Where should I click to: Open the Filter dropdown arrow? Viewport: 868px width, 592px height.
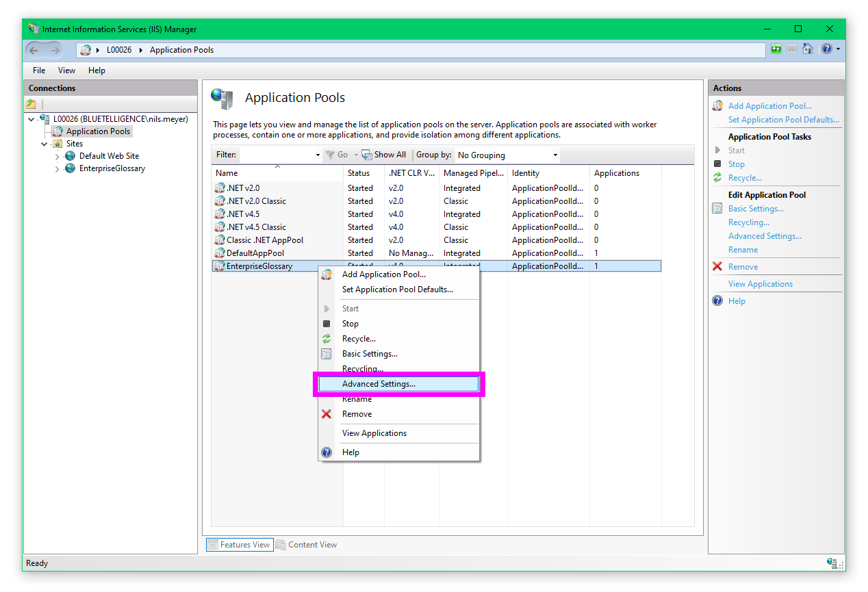pos(318,155)
